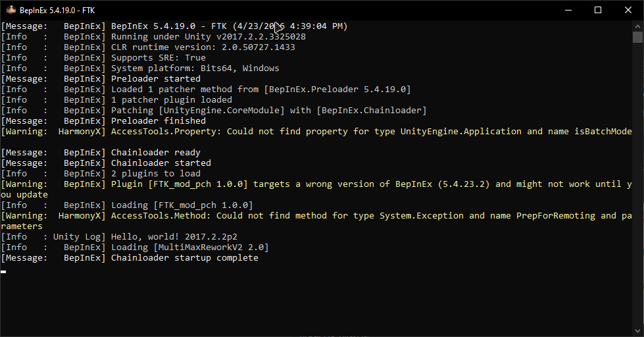644x337 pixels.
Task: Click the 'Hello, world! 2017.2.2p2' Unity log
Action: click(x=119, y=237)
